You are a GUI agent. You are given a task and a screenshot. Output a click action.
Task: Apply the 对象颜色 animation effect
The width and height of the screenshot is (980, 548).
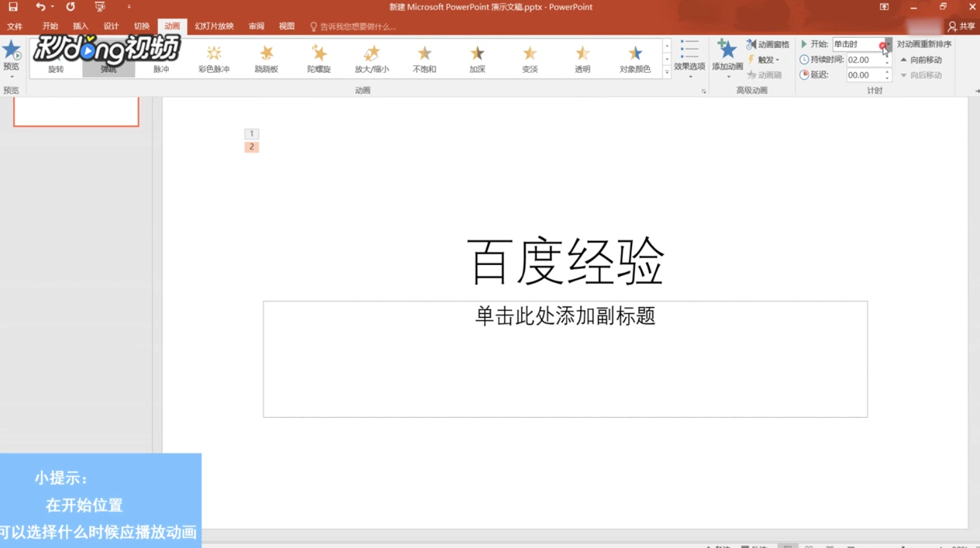[x=635, y=59]
